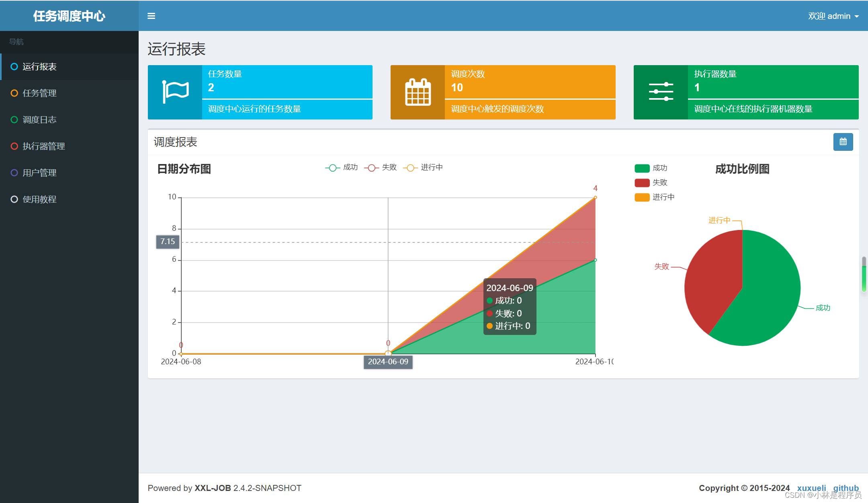Click the flag icon on 任务数量 card
This screenshot has height=503, width=868.
coord(175,92)
